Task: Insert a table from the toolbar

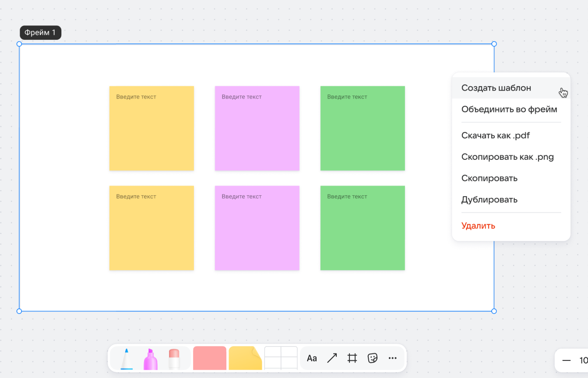Action: click(281, 358)
